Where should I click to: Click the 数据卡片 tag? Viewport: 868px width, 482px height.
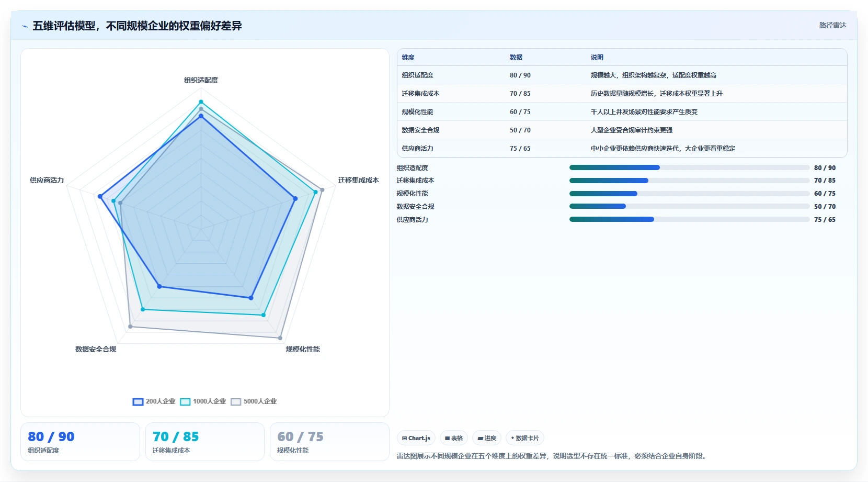tap(524, 438)
